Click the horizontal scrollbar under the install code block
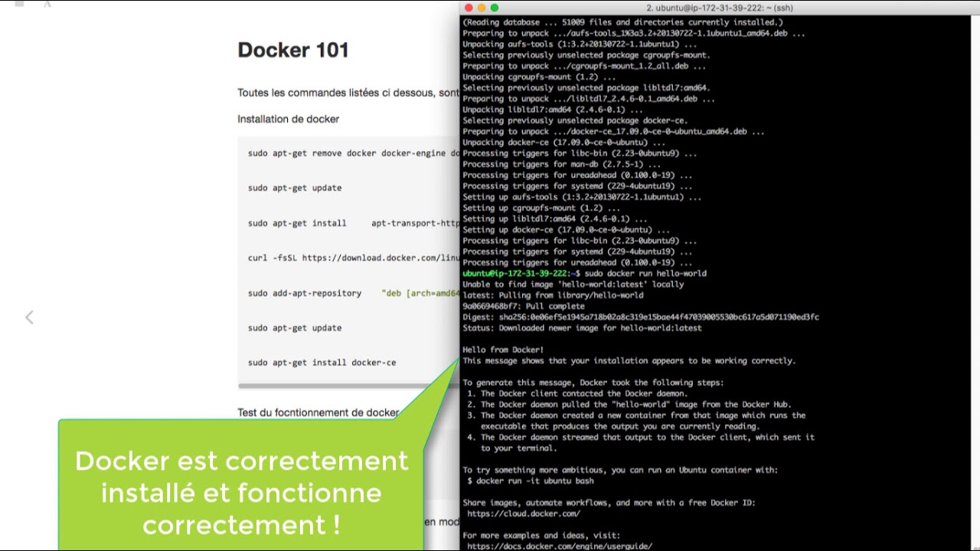Screen dimensions: 980x551 click(x=348, y=386)
